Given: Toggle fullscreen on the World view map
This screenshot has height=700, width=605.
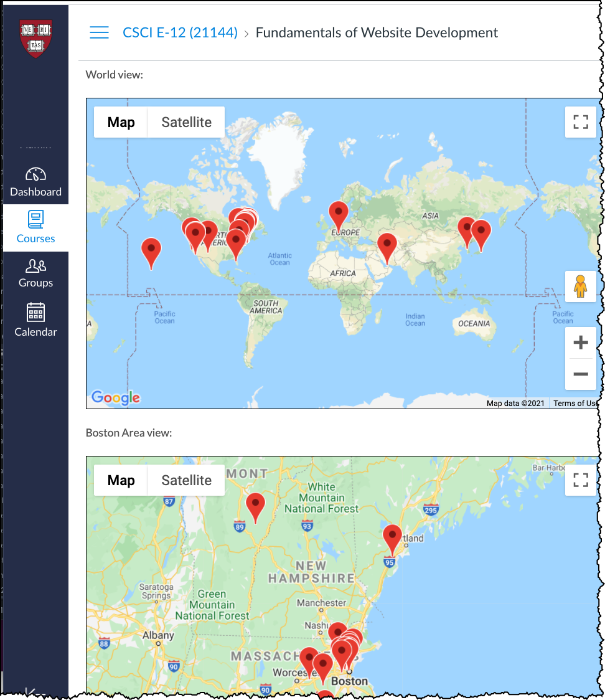Looking at the screenshot, I should pyautogui.click(x=580, y=122).
